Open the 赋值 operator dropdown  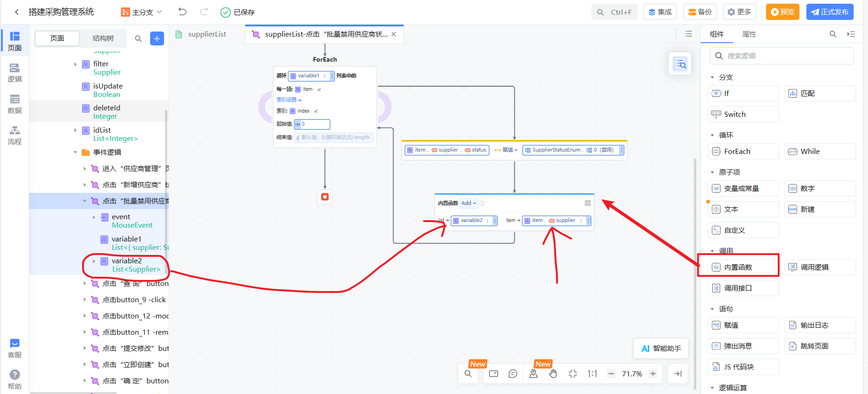pyautogui.click(x=506, y=150)
